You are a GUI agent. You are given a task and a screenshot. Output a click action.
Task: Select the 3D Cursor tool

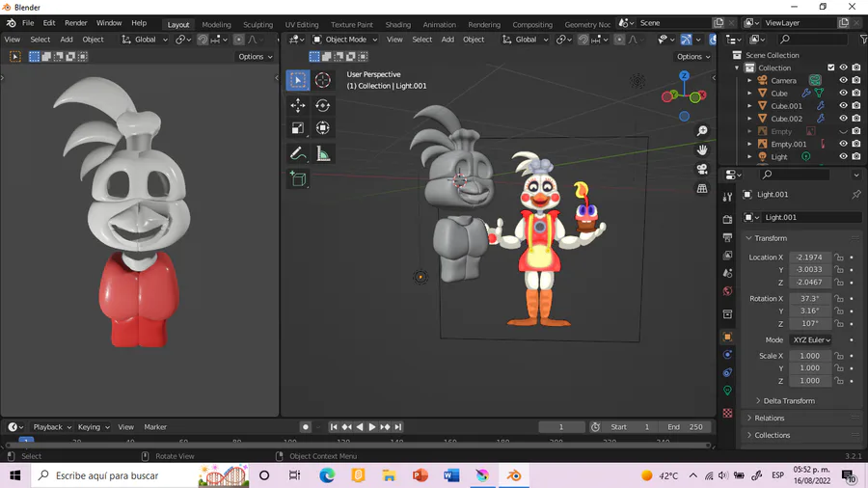323,80
